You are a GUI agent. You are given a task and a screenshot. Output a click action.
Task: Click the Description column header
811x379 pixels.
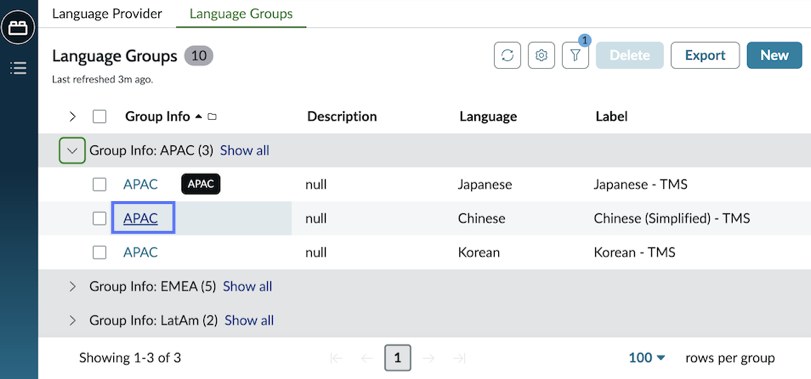coord(342,117)
